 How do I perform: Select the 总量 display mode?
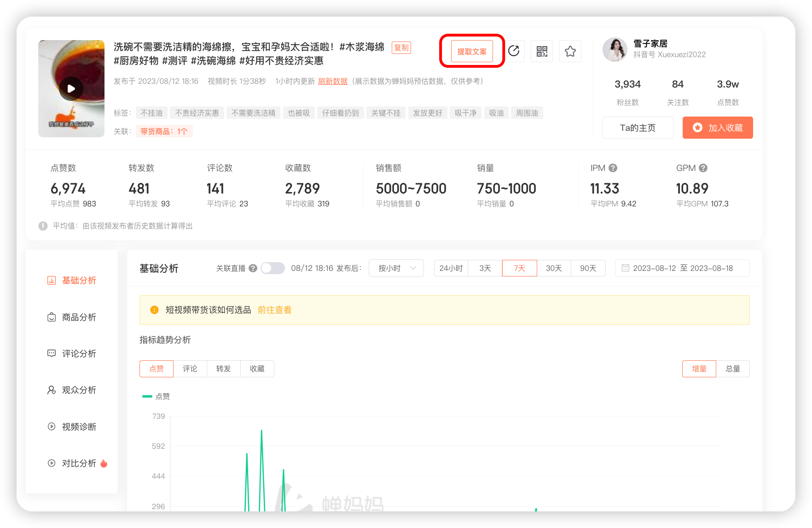click(733, 369)
